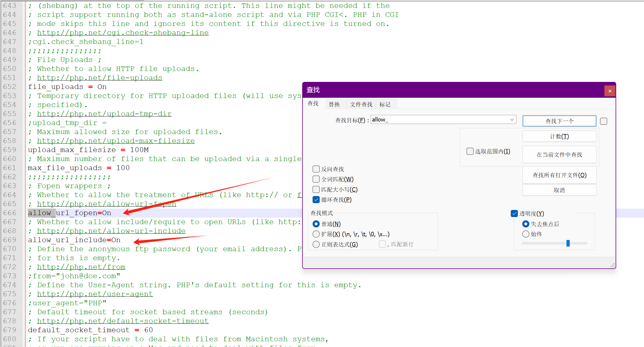Open the 文件查找 tab
Viewport: 644px width, 347px height.
click(x=361, y=104)
